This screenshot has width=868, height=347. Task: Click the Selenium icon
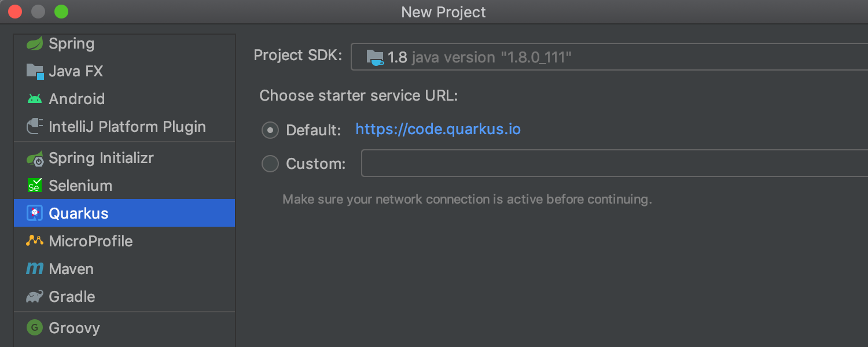(x=35, y=186)
